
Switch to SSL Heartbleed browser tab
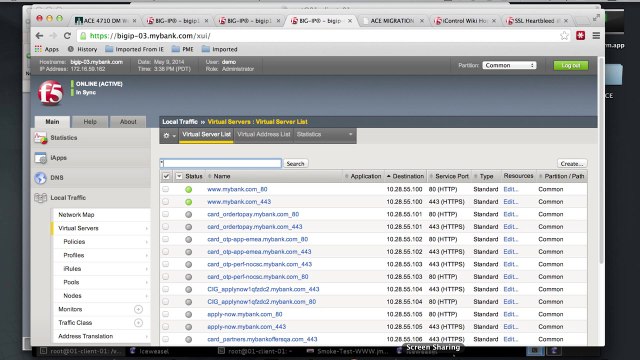coord(537,21)
